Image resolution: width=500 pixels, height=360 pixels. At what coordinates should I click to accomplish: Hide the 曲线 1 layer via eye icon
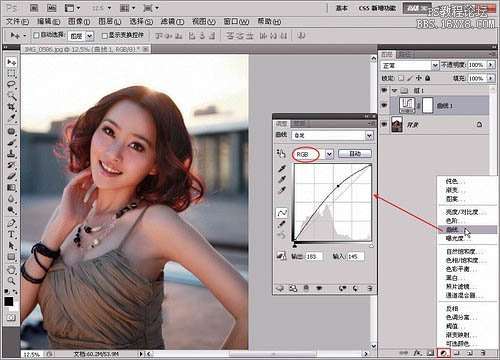click(384, 105)
